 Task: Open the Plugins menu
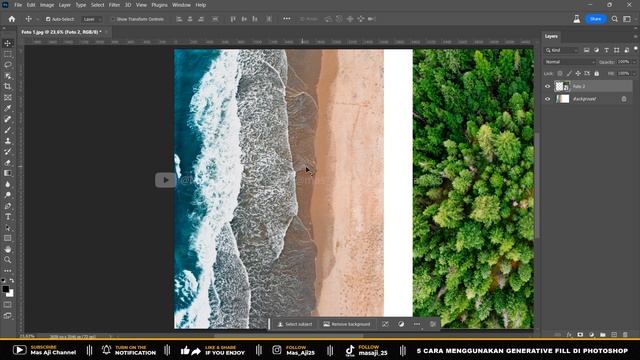(x=159, y=5)
